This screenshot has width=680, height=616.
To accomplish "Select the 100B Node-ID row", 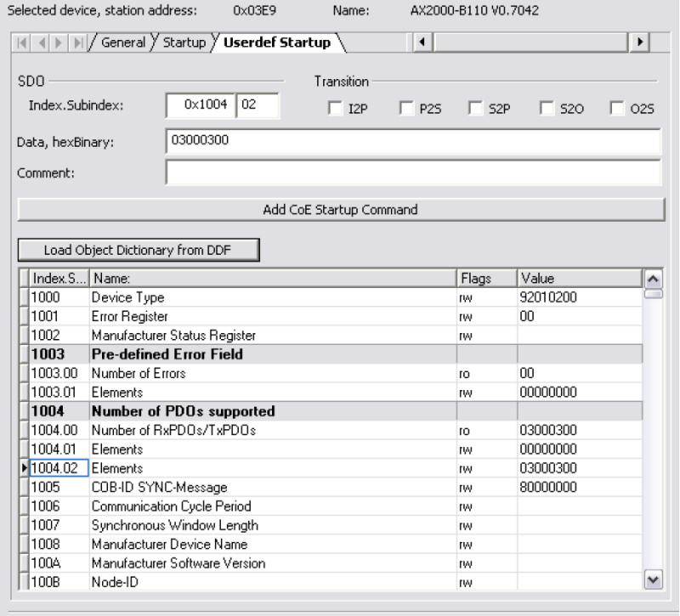I will (x=331, y=582).
